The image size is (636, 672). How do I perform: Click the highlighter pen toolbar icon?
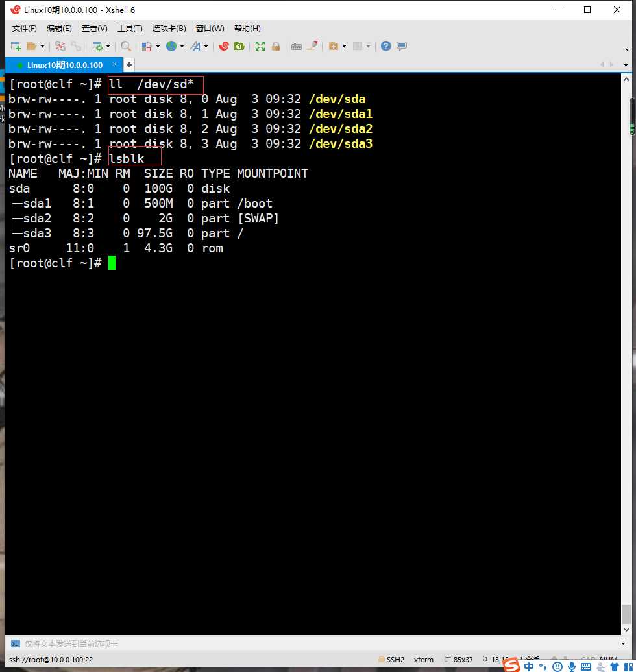(x=313, y=46)
